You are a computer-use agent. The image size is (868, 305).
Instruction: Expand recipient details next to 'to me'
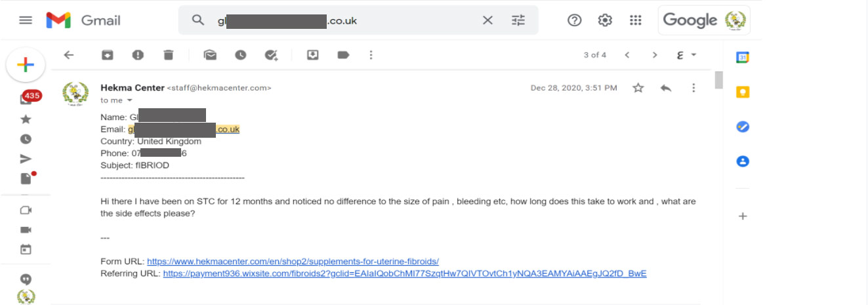(129, 100)
